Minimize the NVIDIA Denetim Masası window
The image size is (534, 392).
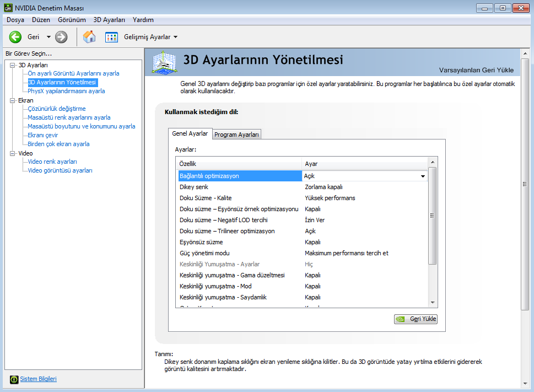coord(484,8)
